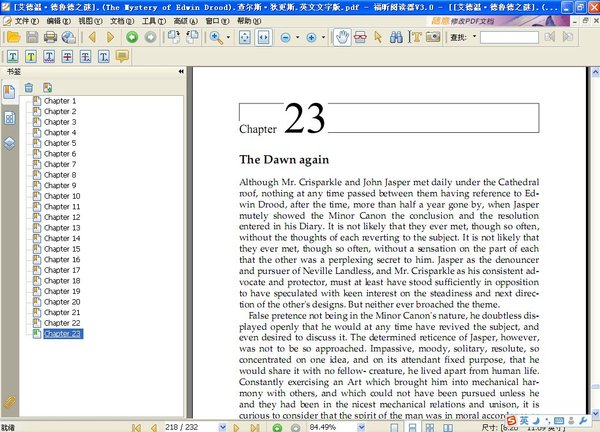Open the 工具(T) menu
The image size is (600, 432).
coord(154,21)
